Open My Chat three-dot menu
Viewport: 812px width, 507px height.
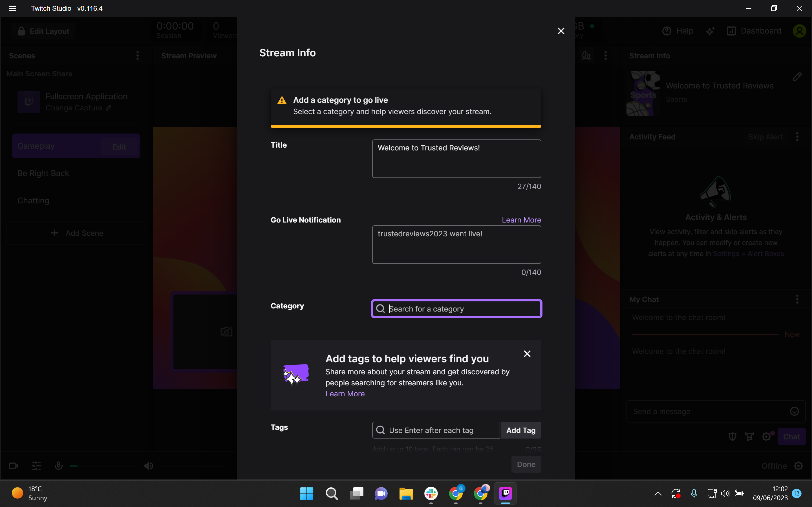(x=797, y=299)
